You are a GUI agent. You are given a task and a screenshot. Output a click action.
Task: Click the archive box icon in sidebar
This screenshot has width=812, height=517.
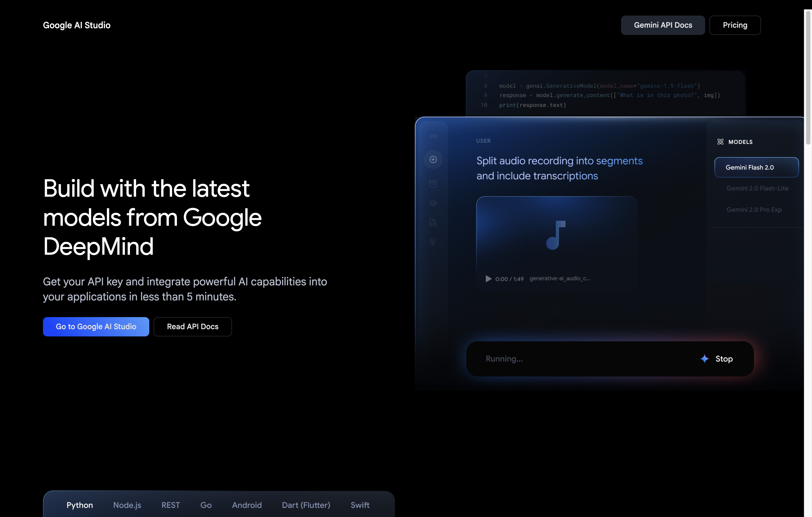(x=433, y=184)
